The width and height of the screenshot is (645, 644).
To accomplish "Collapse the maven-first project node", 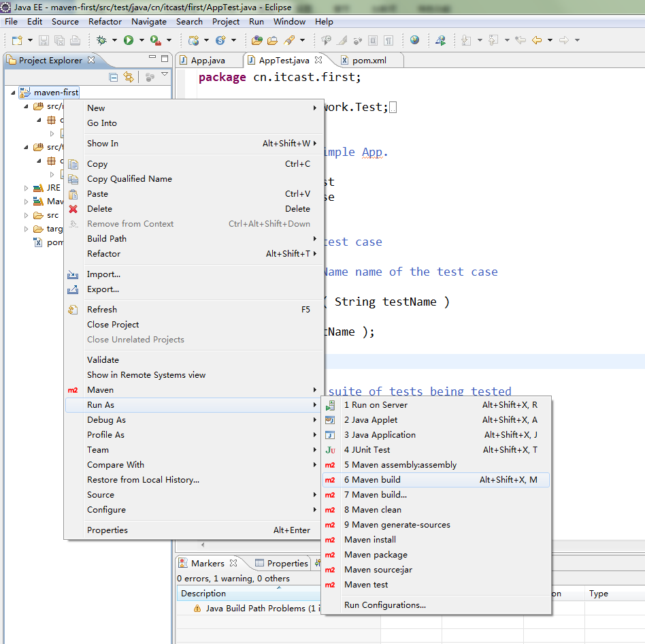I will [x=13, y=93].
